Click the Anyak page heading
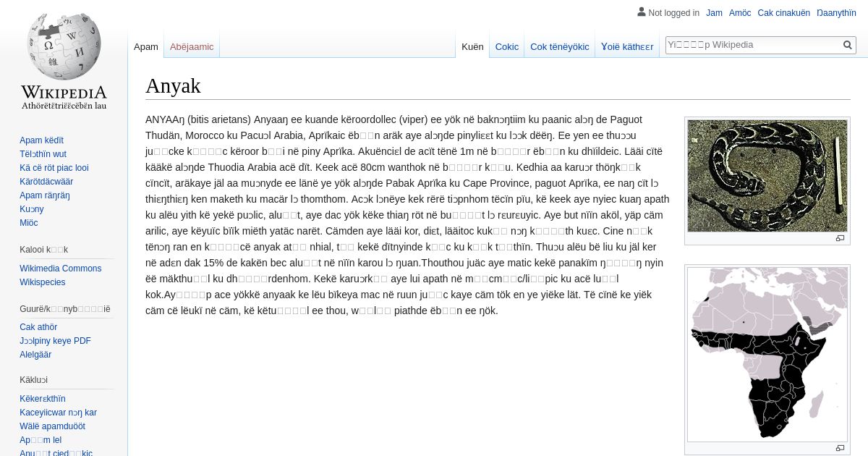Image resolution: width=868 pixels, height=456 pixels. [x=173, y=86]
